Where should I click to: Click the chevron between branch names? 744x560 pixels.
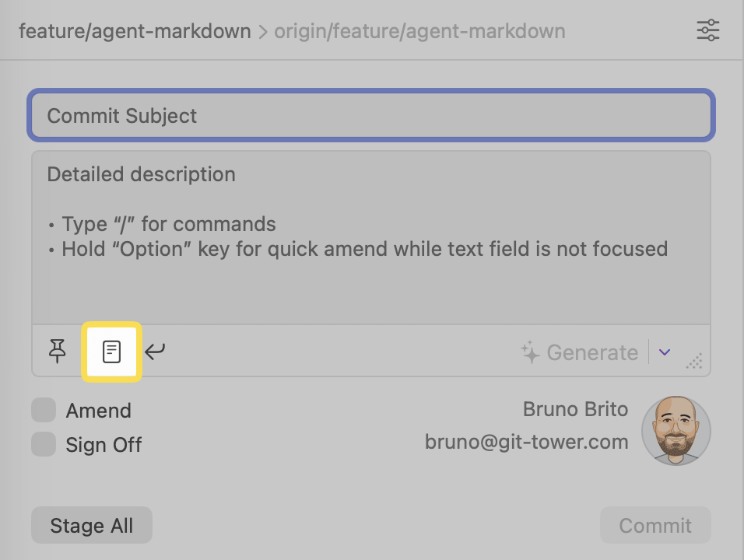click(263, 32)
